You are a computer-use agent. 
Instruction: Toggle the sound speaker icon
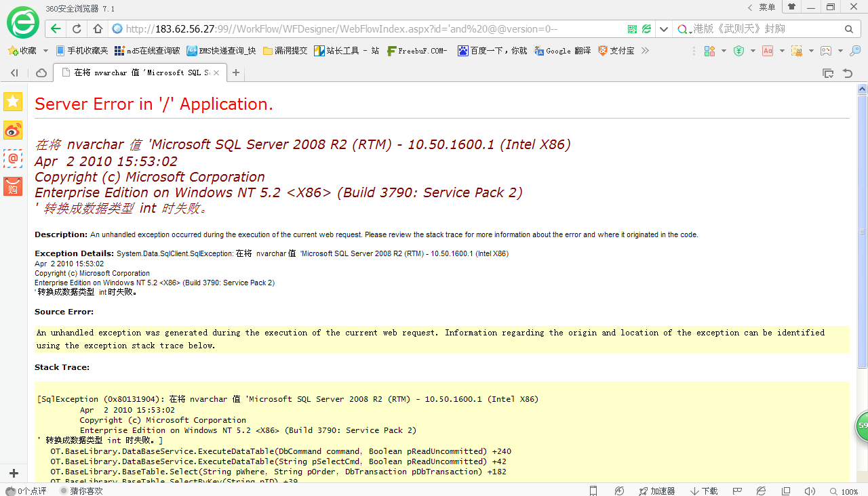810,491
